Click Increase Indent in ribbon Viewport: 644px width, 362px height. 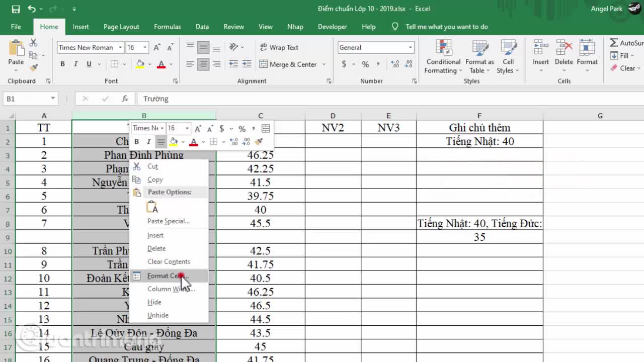tap(247, 64)
